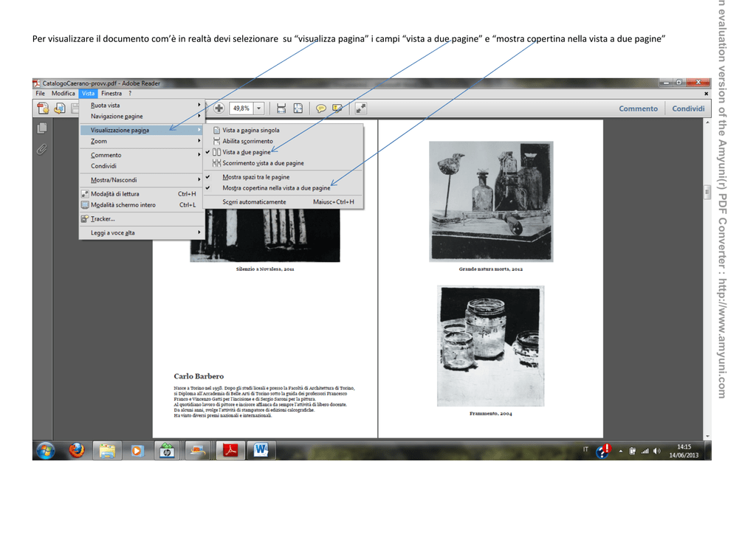Switch to Word in the taskbar
Viewport: 756px width, 535px height.
(x=261, y=451)
